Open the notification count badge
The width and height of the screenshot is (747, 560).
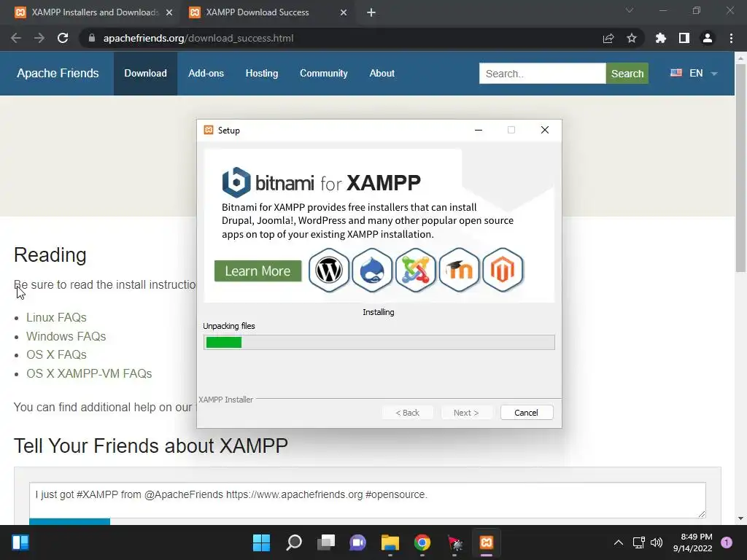[727, 542]
